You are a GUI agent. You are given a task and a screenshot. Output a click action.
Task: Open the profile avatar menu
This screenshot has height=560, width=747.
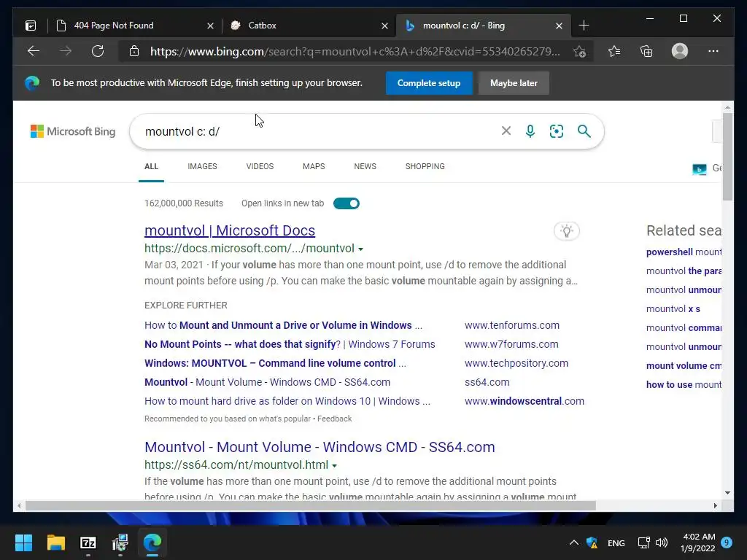pyautogui.click(x=680, y=51)
